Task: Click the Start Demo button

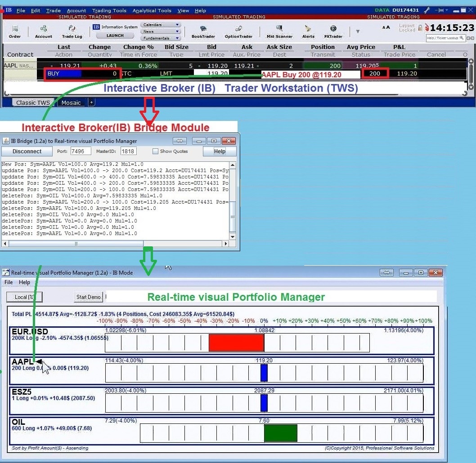Action: click(88, 297)
